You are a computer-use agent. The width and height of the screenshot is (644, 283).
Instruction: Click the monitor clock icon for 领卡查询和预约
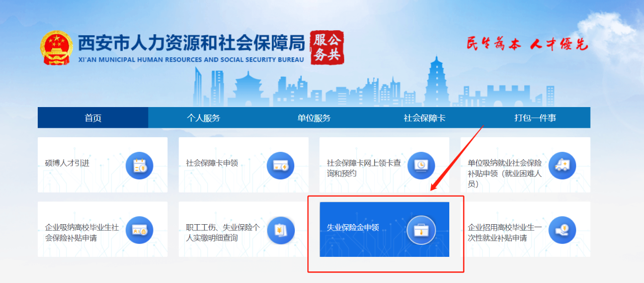click(421, 165)
